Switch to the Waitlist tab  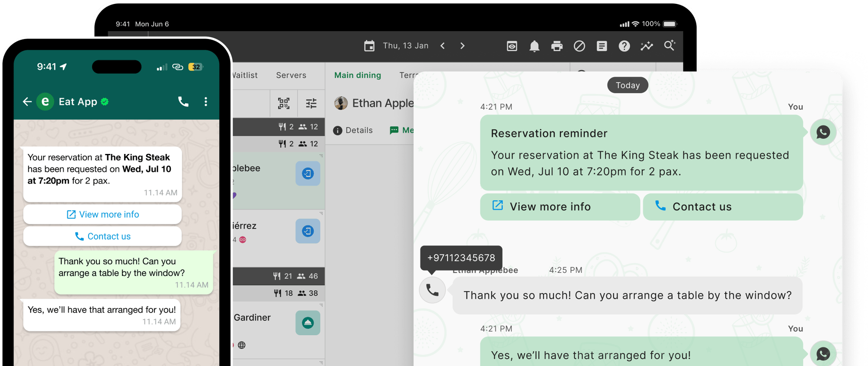point(245,75)
